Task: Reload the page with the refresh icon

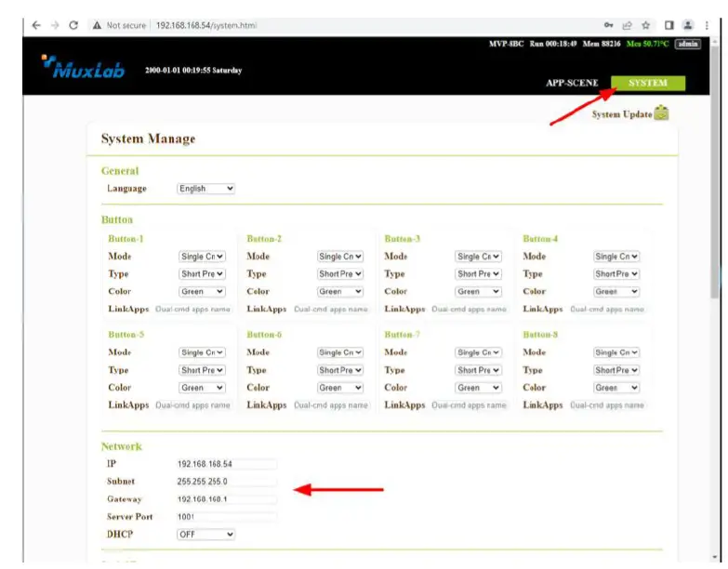Action: click(x=73, y=25)
